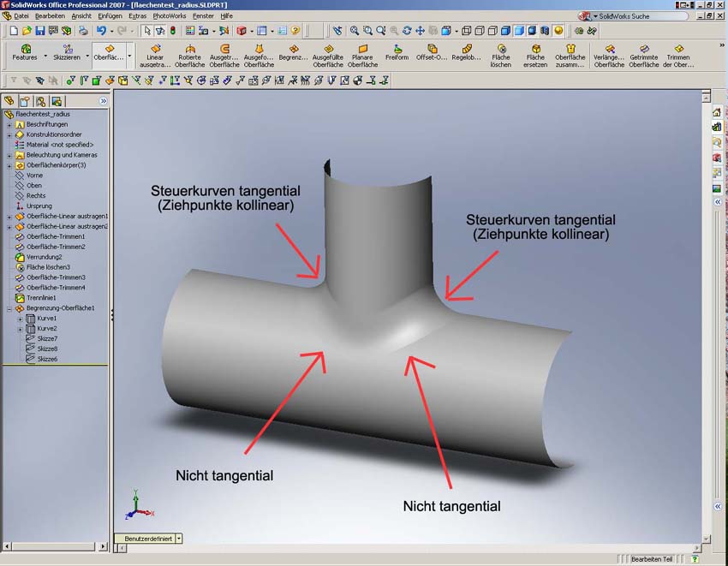Toggle Shaded display mode
This screenshot has width=728, height=566.
coord(519,31)
